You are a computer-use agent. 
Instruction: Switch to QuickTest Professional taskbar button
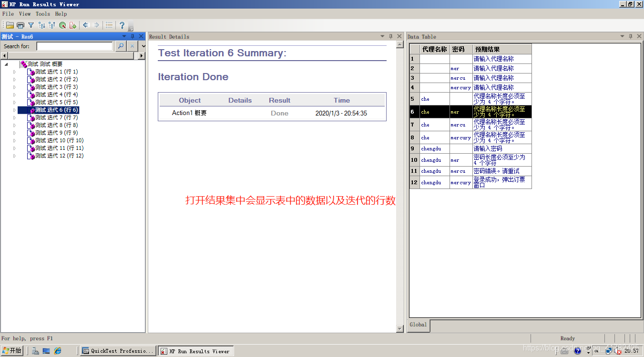point(118,351)
